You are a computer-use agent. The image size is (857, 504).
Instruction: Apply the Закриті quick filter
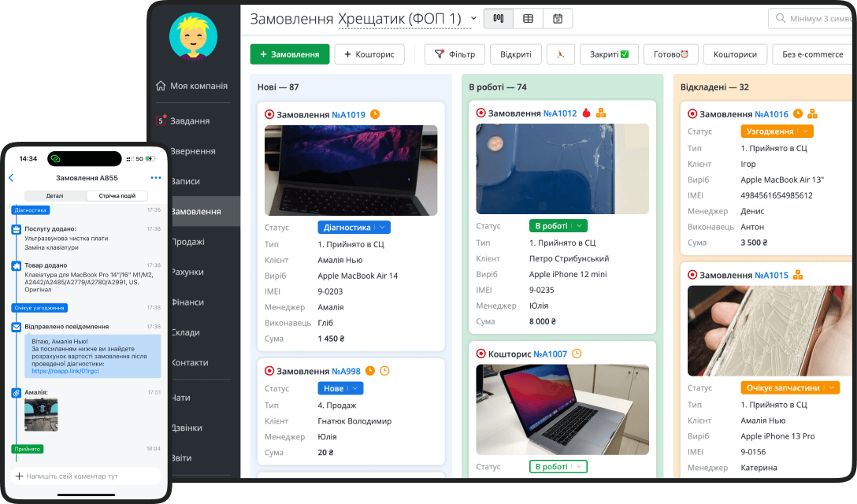[609, 54]
